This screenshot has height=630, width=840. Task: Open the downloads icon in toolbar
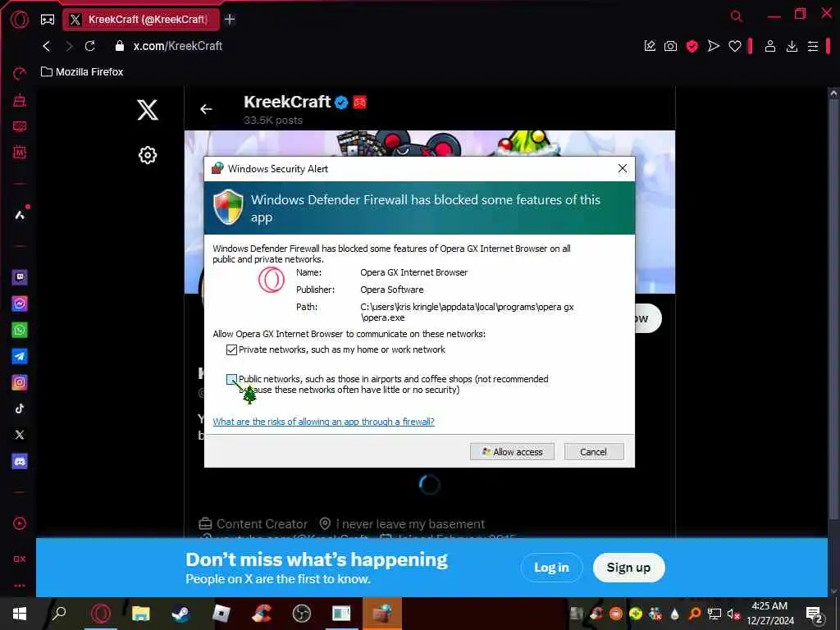click(x=792, y=46)
